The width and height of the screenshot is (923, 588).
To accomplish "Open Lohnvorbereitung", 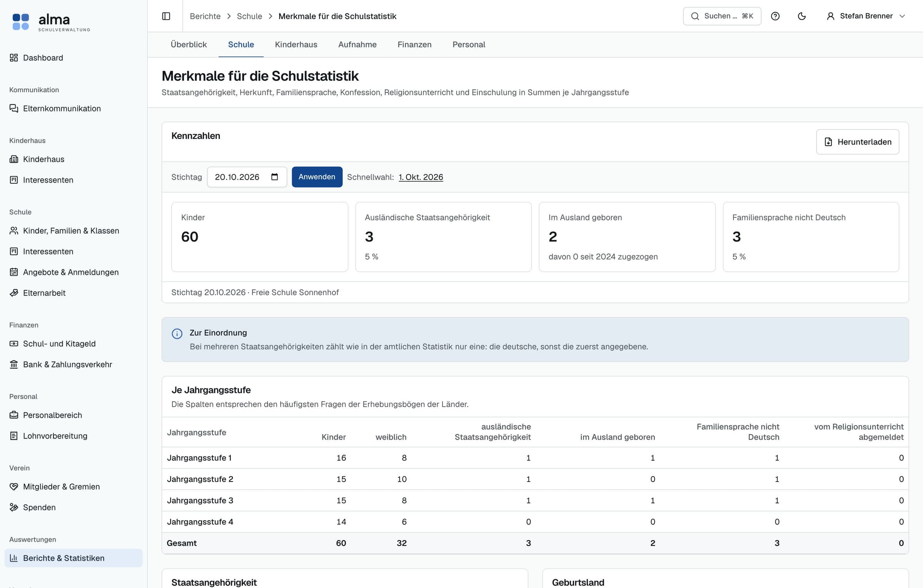I will coord(73,436).
